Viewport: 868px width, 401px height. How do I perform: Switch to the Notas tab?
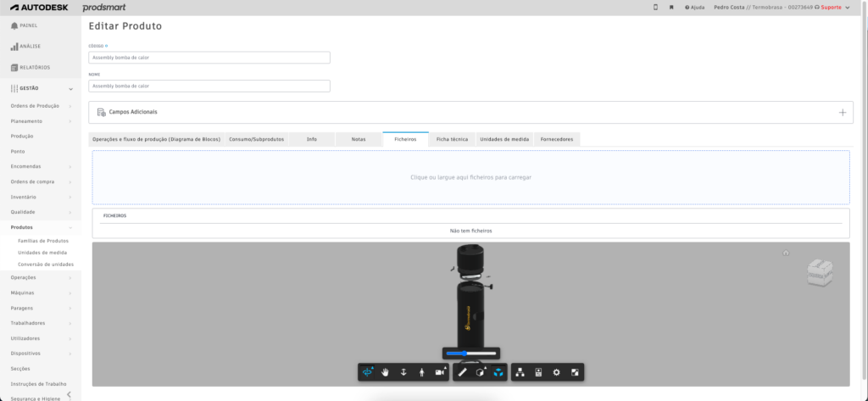(359, 140)
